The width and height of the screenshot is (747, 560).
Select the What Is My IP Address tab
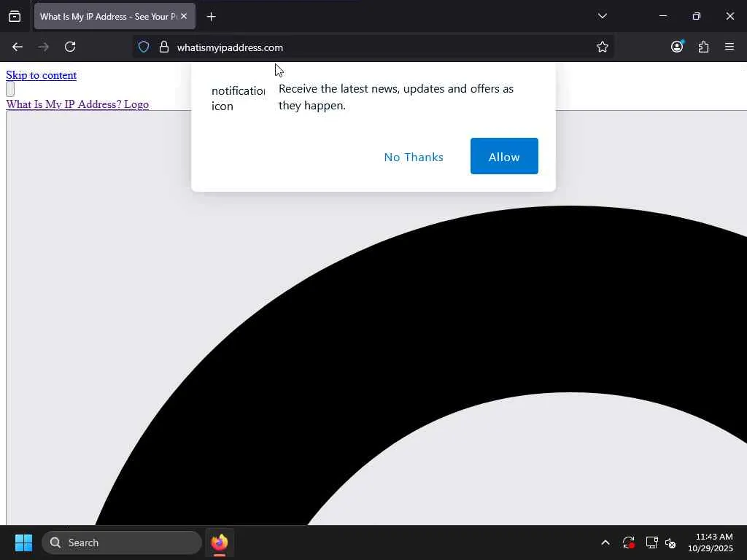pos(115,16)
